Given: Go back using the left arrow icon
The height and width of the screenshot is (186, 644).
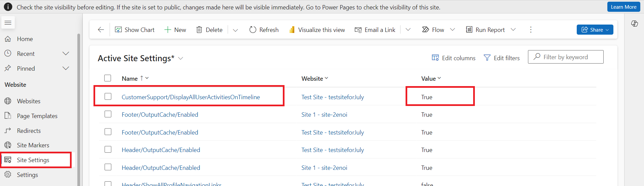Looking at the screenshot, I should 101,30.
